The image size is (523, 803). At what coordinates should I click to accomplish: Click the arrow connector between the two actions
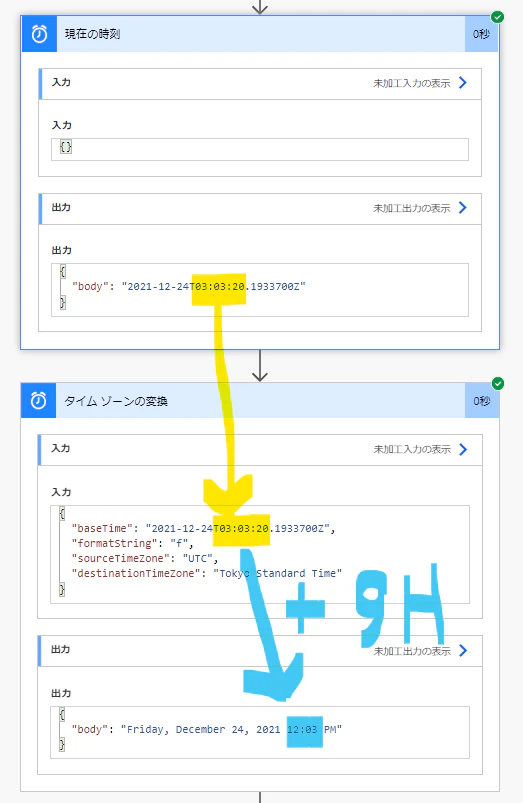coord(260,366)
